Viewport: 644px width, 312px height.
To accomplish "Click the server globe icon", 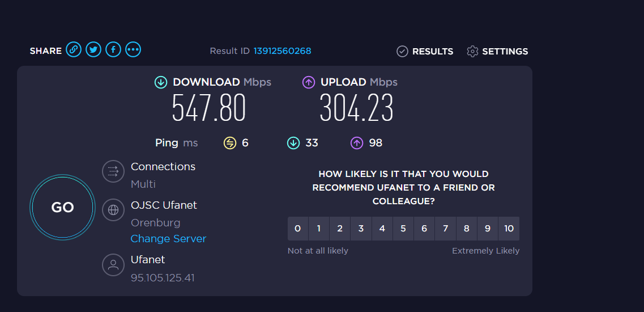I will click(x=113, y=210).
